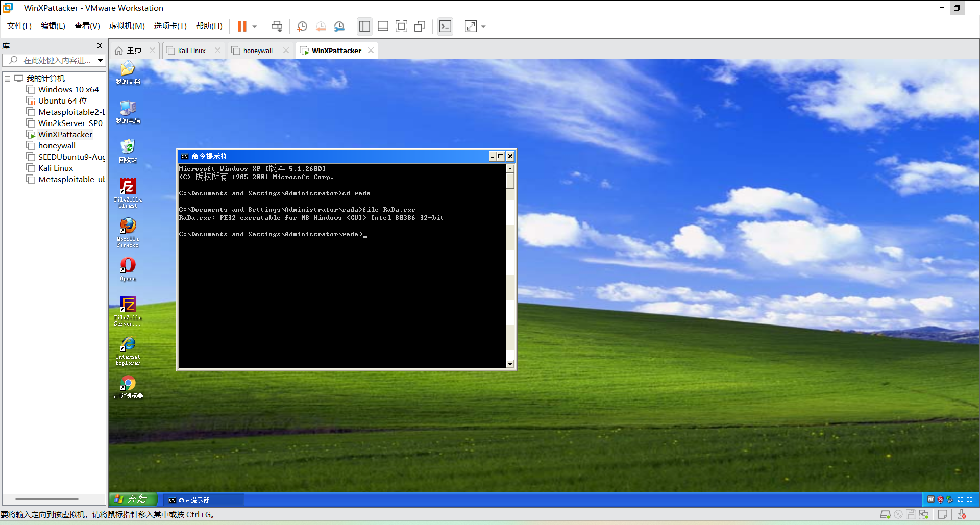The image size is (980, 525).
Task: Click the network adapter status icon
Action: coord(924,514)
